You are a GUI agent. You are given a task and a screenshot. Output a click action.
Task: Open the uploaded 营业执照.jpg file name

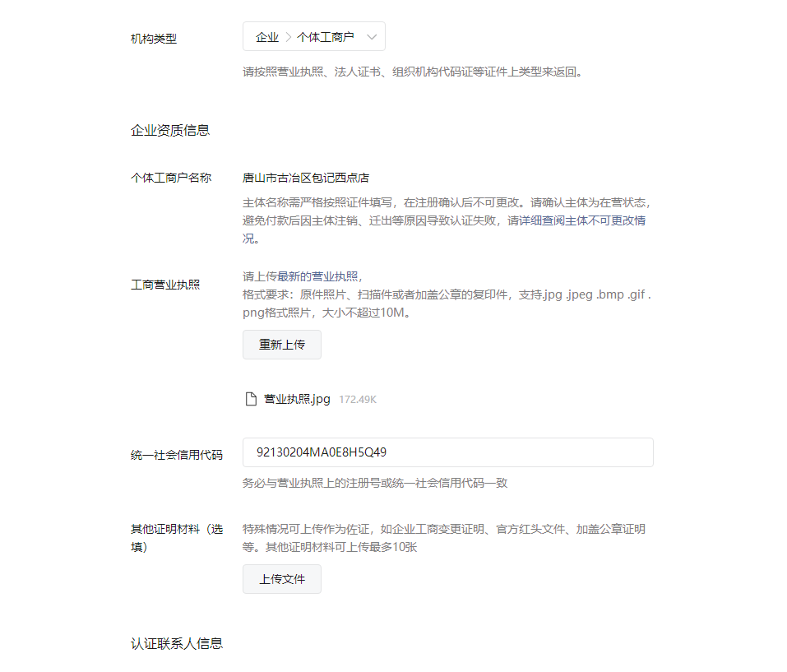[x=297, y=399]
